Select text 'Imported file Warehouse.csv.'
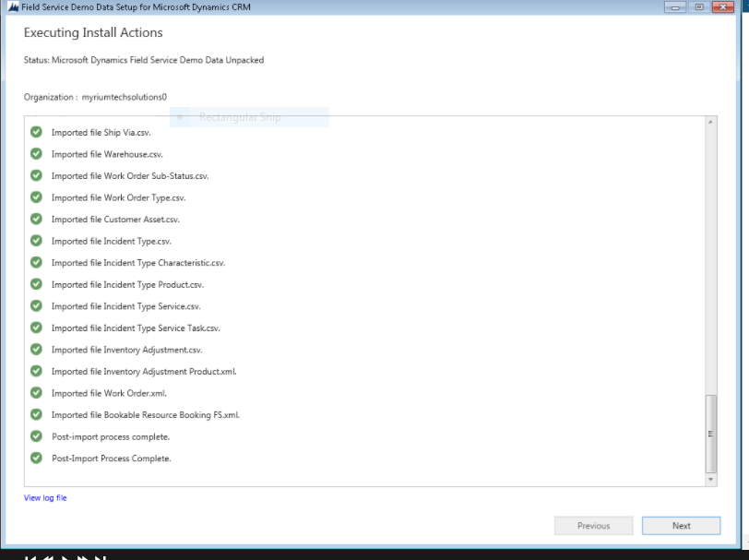 [108, 154]
